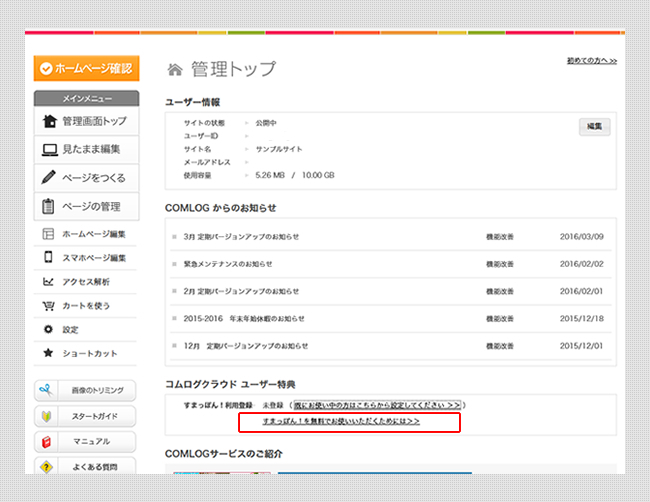The width and height of the screenshot is (650, 502).
Task: Click ホームページ編集 layout icon
Action: [x=48, y=234]
